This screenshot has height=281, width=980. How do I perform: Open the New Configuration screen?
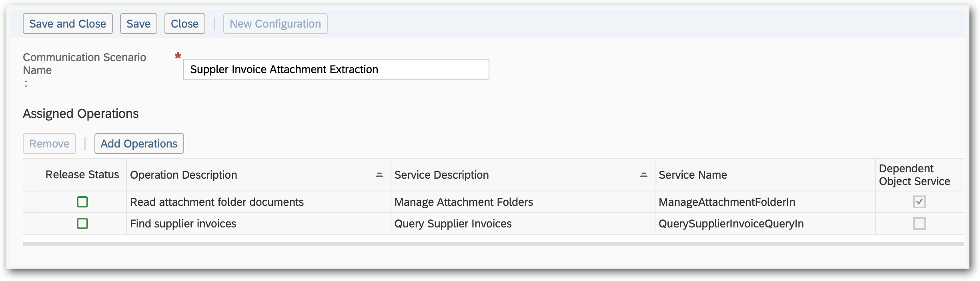pos(275,23)
